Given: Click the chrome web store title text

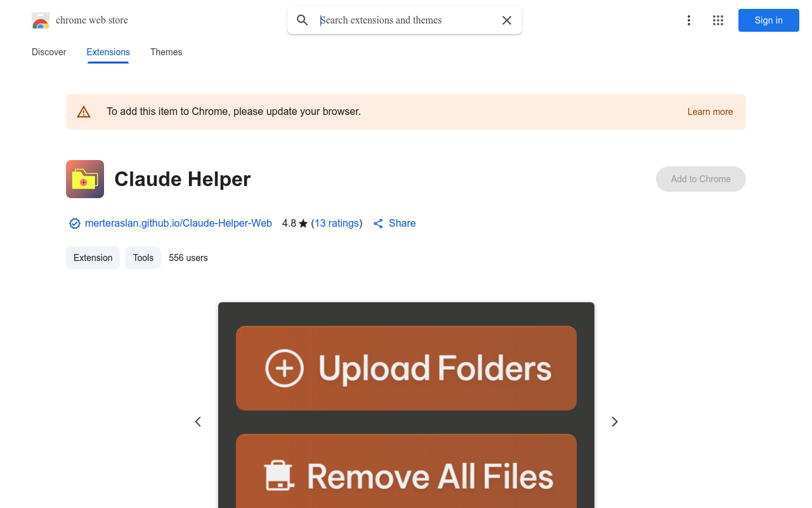Looking at the screenshot, I should click(92, 20).
